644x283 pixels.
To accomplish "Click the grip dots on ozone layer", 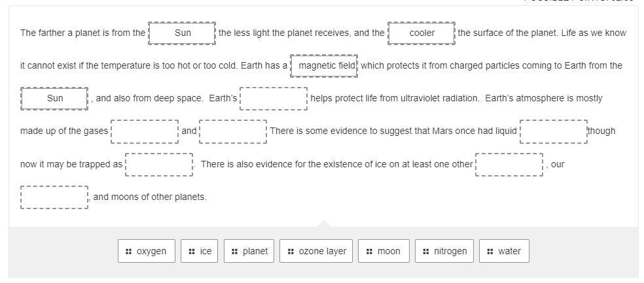I will pos(291,252).
